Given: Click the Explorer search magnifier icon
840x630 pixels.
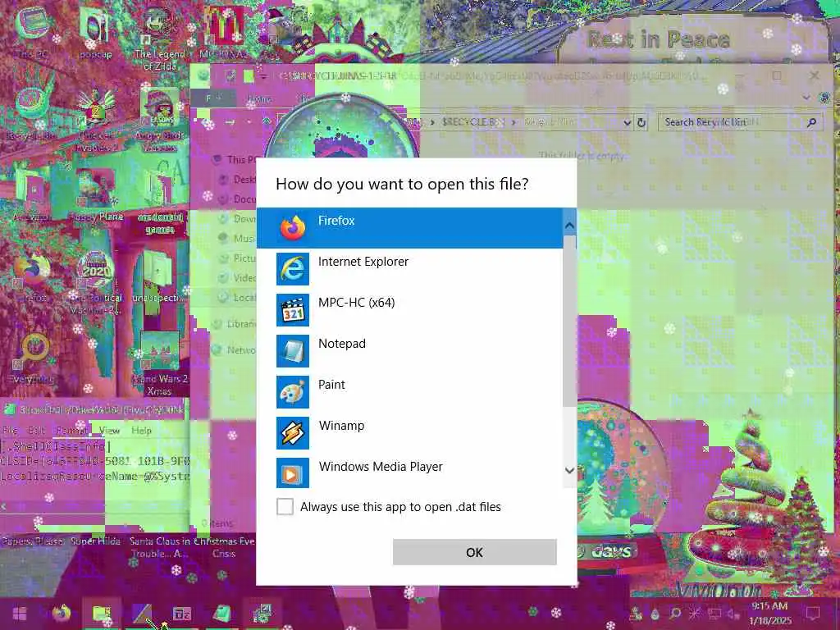Looking at the screenshot, I should (x=812, y=123).
